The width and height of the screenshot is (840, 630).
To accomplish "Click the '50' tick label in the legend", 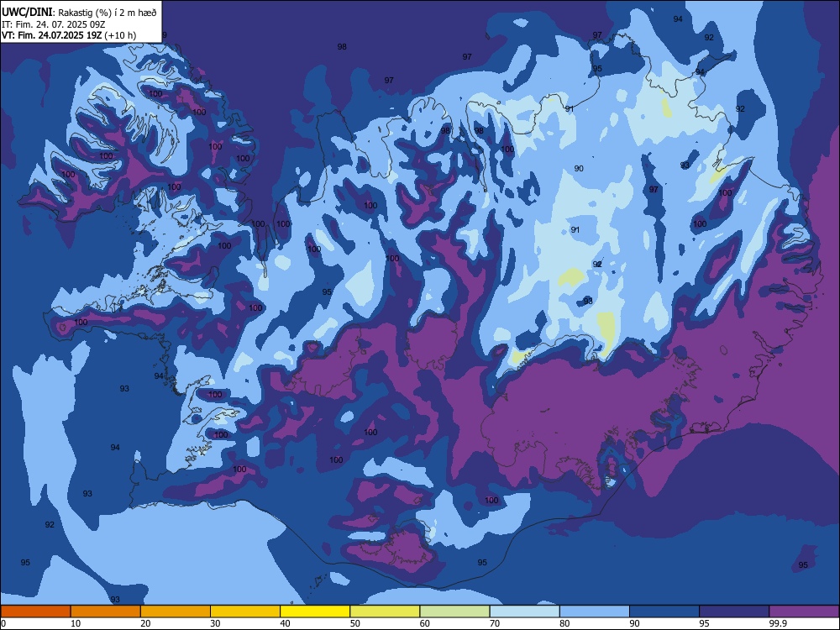I will pyautogui.click(x=355, y=623).
